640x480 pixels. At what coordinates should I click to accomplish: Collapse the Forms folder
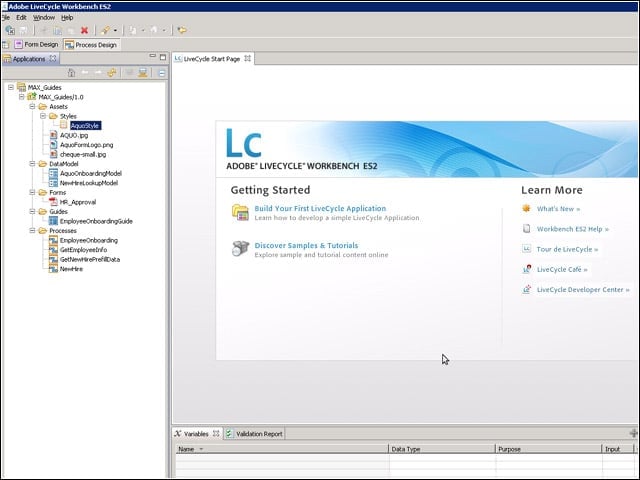pyautogui.click(x=32, y=192)
